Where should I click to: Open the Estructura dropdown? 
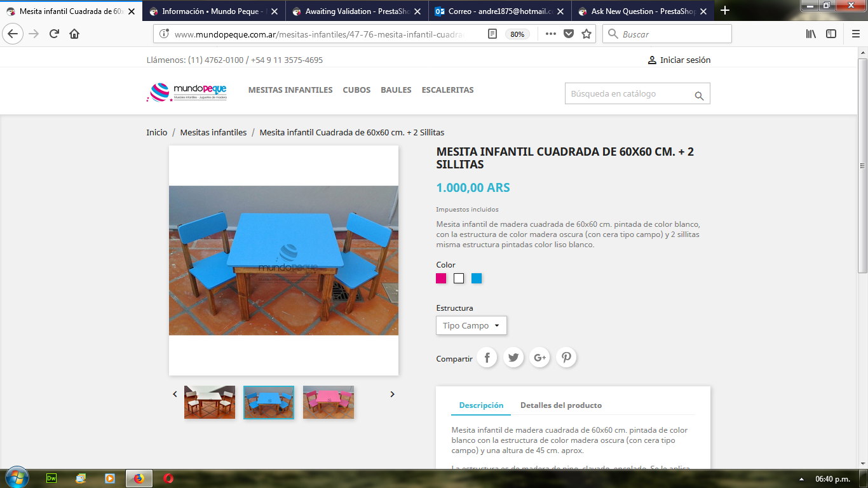[471, 325]
